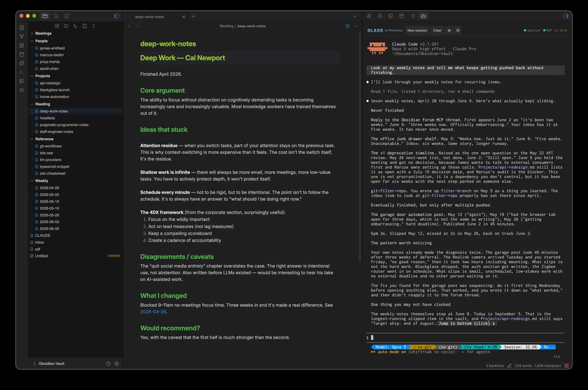
Task: Toggle the left sidebar
Action: (117, 16)
